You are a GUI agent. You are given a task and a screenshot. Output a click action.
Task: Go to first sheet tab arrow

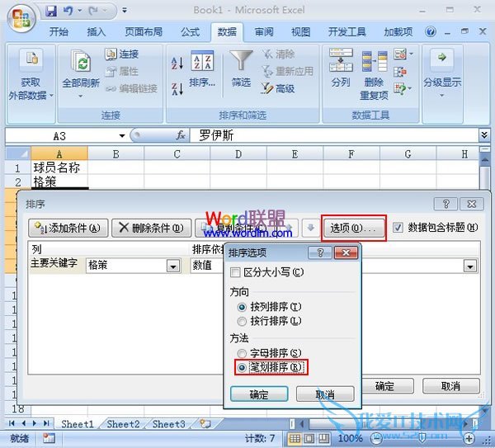[x=12, y=423]
